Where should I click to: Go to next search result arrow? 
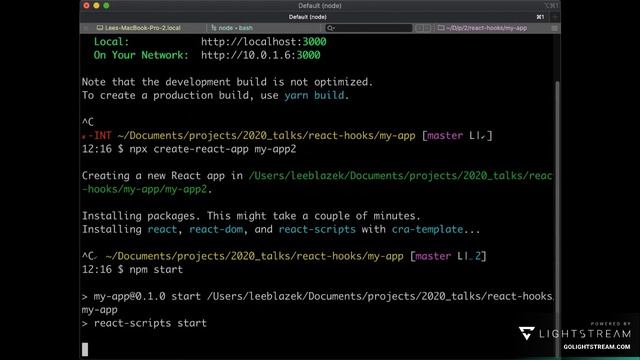pyautogui.click(x=427, y=28)
